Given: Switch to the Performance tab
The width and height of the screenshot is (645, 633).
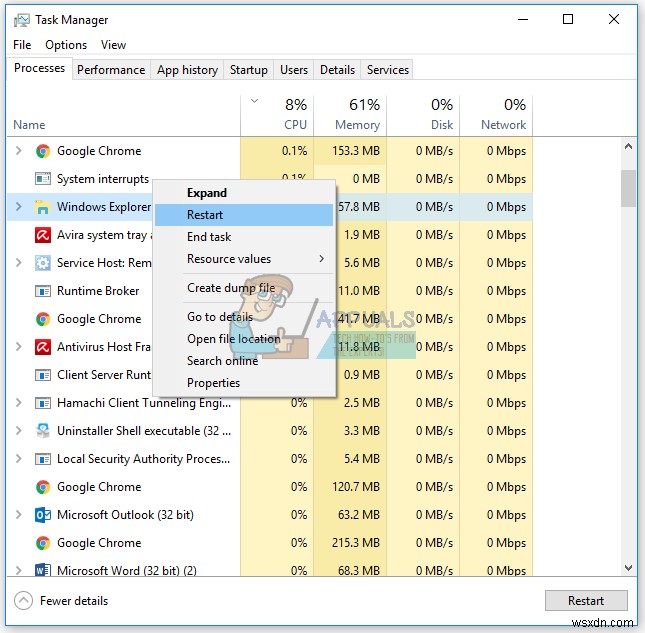Looking at the screenshot, I should [111, 70].
